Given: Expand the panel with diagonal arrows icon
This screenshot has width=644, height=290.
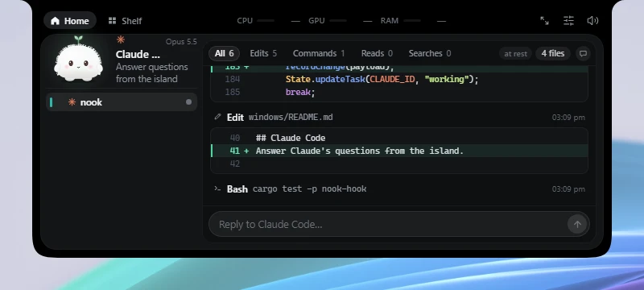Looking at the screenshot, I should [x=544, y=20].
